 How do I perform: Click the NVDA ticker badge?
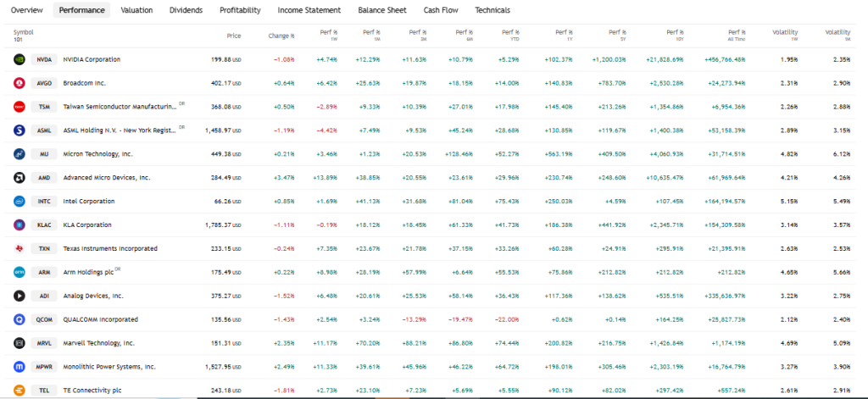44,59
